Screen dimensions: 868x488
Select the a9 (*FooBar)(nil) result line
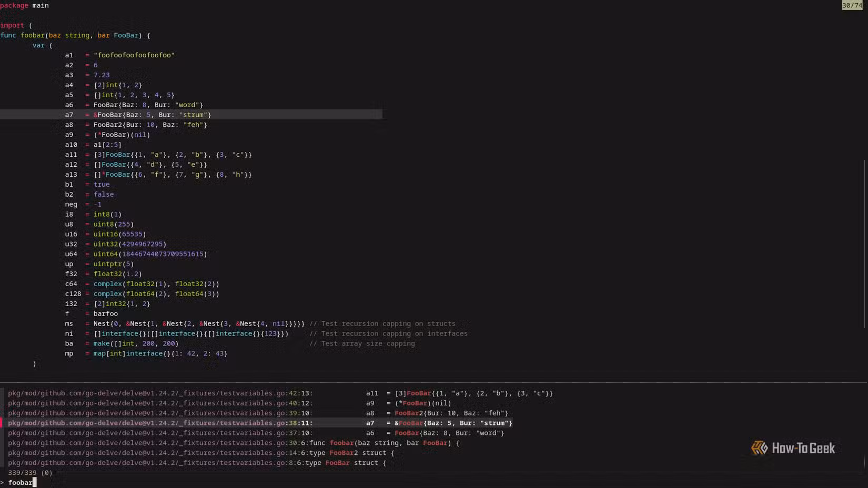click(229, 403)
